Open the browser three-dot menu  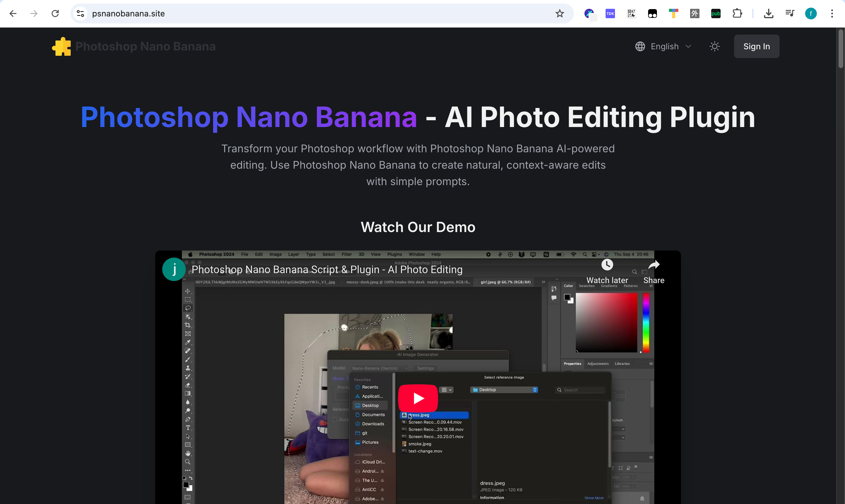pyautogui.click(x=832, y=13)
